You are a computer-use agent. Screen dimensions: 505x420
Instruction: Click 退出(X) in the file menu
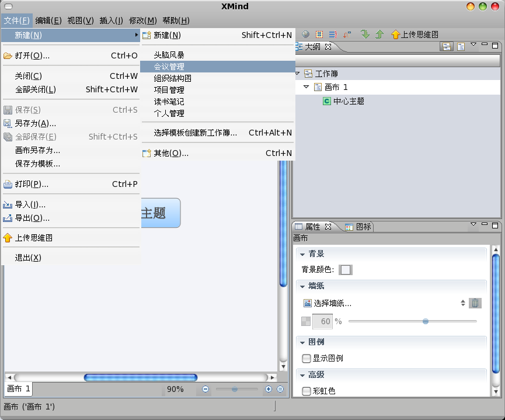tap(71, 258)
